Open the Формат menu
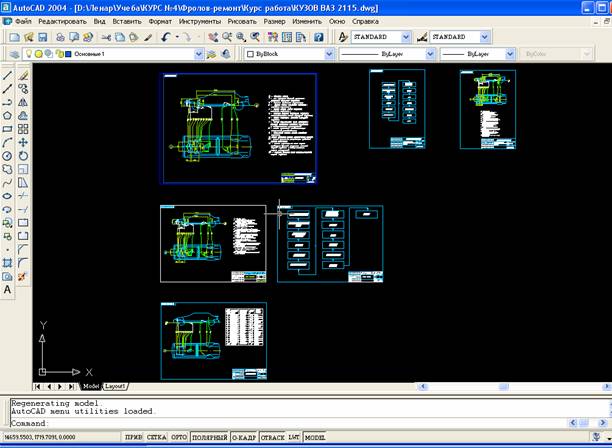 tap(160, 21)
